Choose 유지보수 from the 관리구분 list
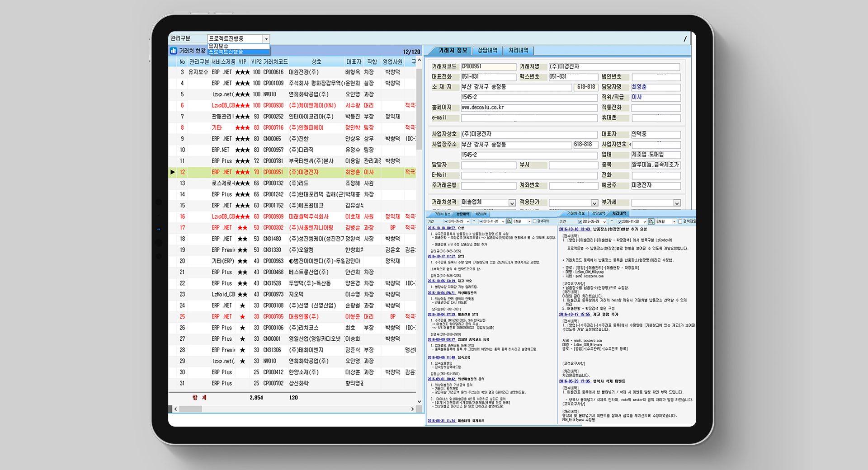The image size is (868, 470). (238, 46)
